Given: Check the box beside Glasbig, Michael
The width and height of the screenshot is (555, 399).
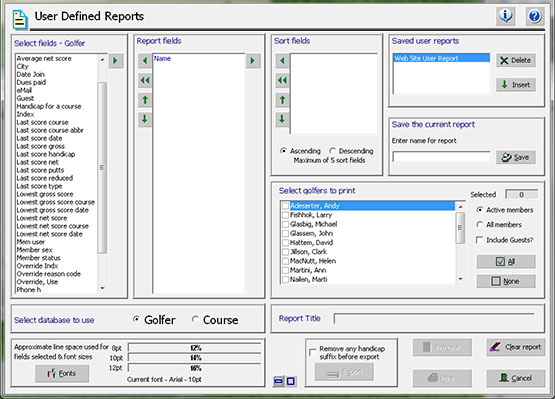Looking at the screenshot, I should pos(285,224).
